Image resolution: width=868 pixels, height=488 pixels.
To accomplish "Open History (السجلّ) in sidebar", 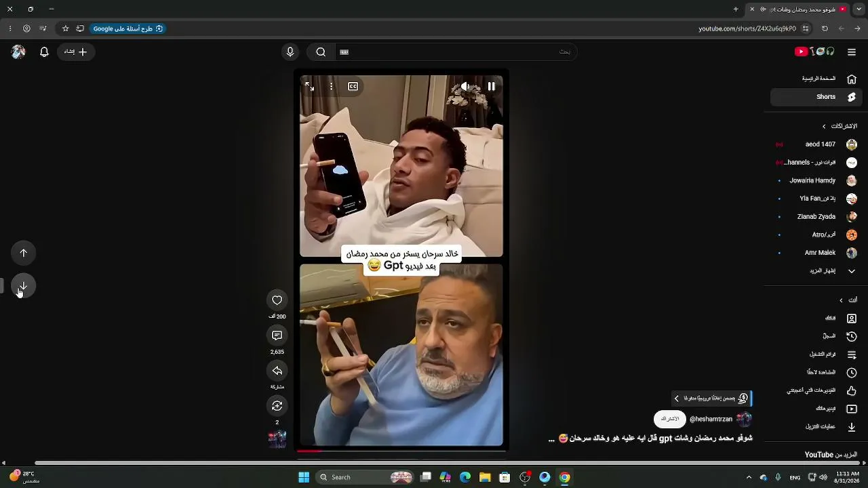I will (x=818, y=336).
